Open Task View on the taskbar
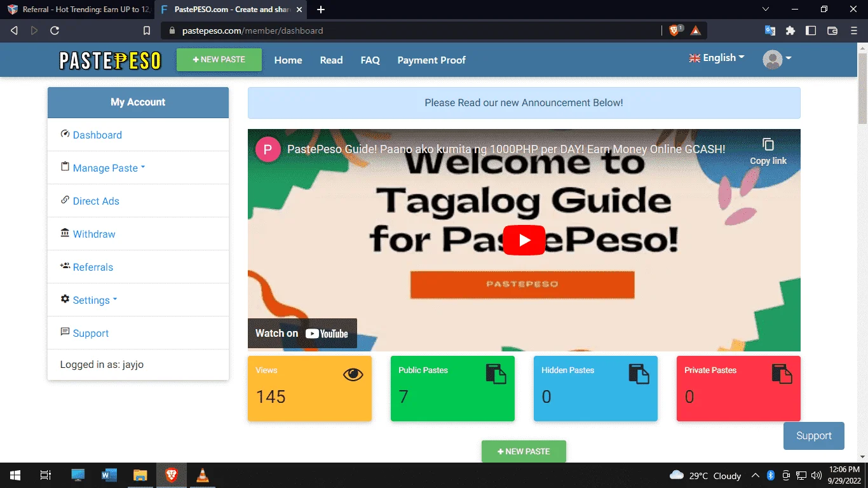The width and height of the screenshot is (868, 488). [x=46, y=475]
